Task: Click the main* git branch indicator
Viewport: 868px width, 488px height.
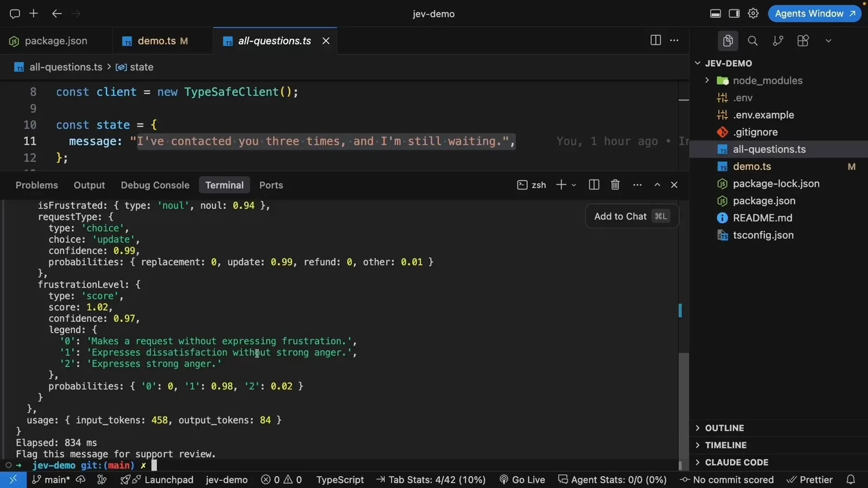Action: [51, 480]
